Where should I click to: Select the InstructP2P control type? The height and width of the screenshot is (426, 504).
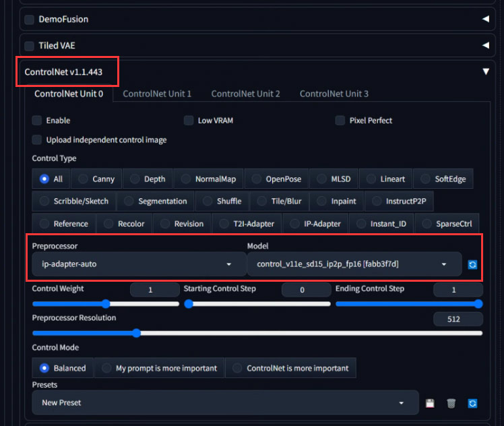click(399, 202)
